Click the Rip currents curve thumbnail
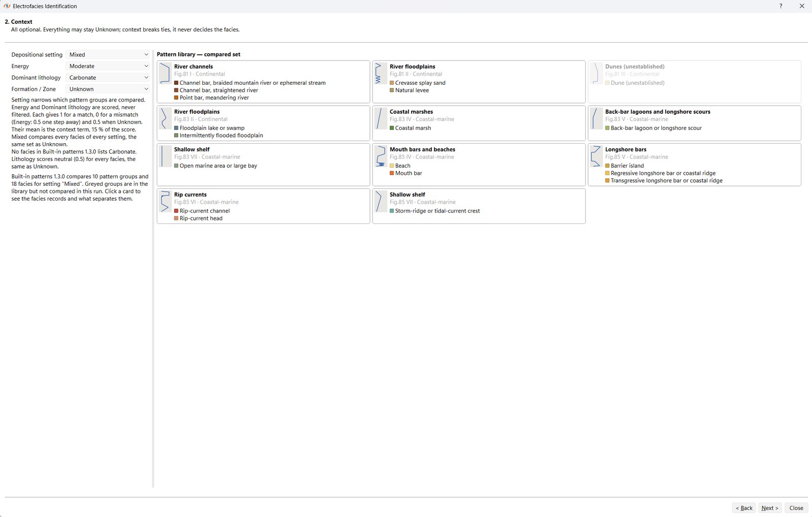 tap(165, 202)
